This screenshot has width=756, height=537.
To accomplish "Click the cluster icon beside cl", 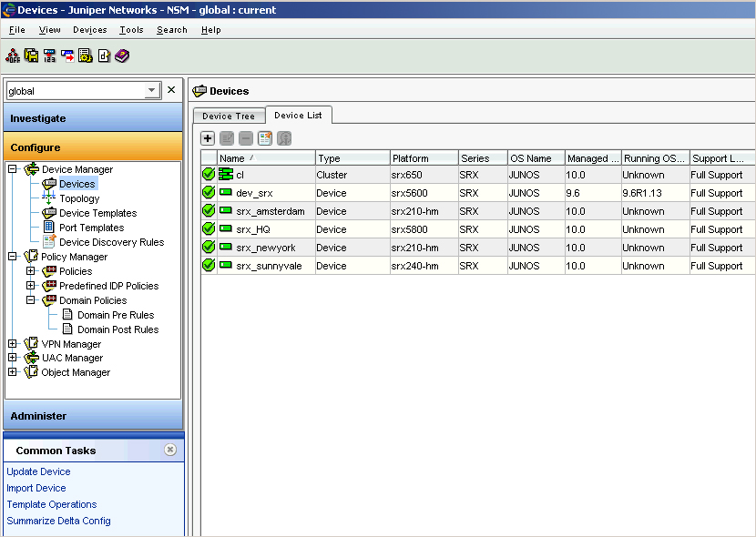I will [226, 175].
